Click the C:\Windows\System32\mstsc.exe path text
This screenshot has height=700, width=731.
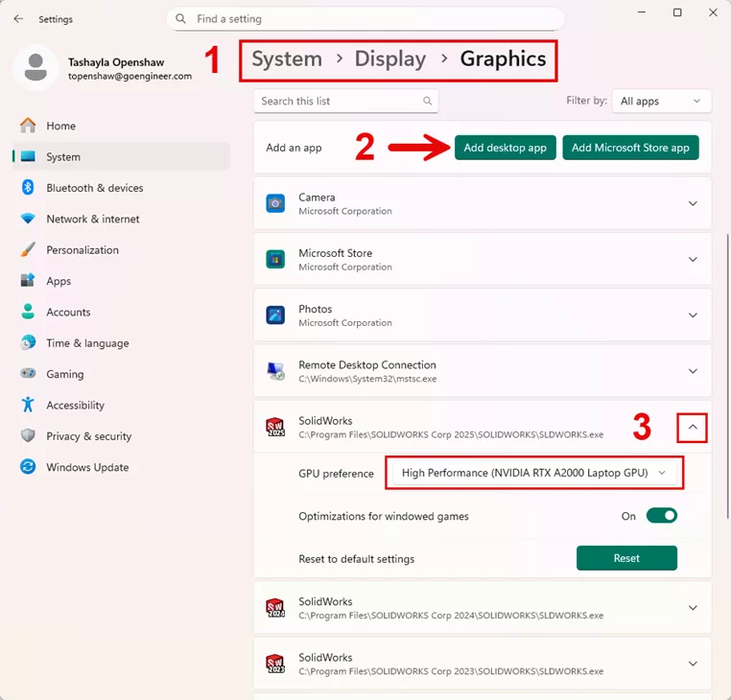(367, 379)
